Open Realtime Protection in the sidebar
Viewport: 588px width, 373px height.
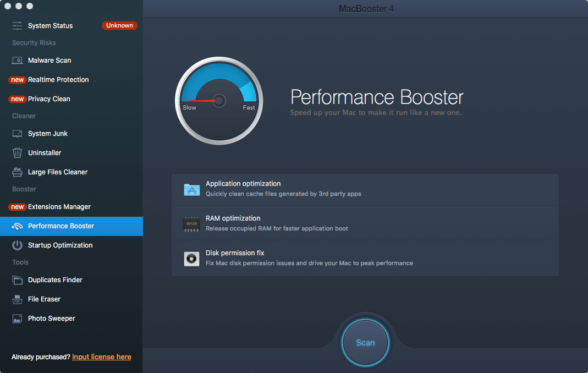click(58, 80)
